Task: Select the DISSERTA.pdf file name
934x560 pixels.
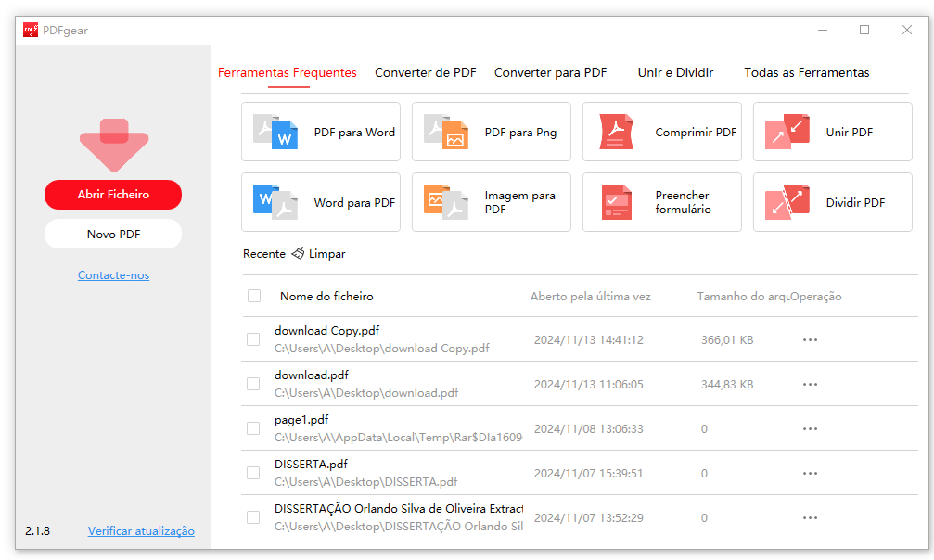Action: (x=311, y=465)
